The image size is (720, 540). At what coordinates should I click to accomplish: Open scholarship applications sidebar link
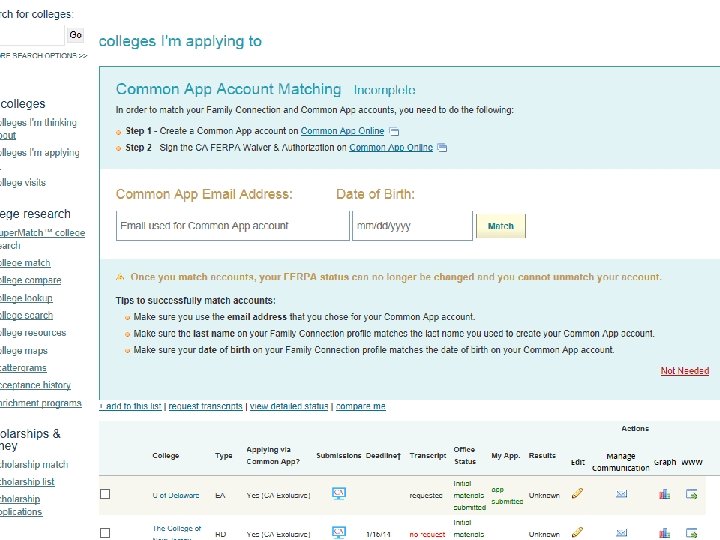21,505
